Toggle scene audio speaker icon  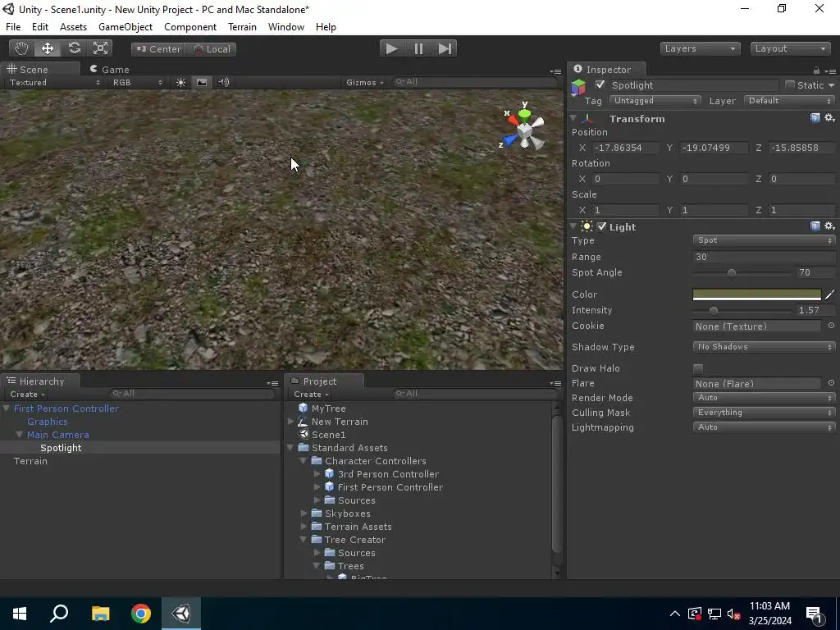(x=223, y=82)
